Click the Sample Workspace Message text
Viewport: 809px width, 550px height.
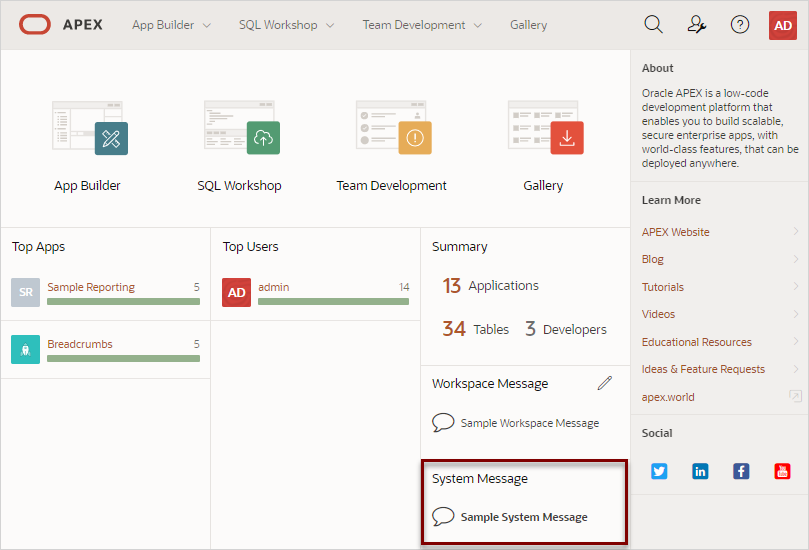click(530, 423)
